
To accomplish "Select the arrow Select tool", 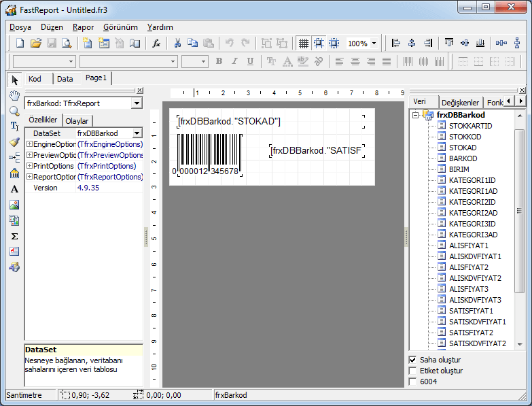I will click(x=14, y=80).
